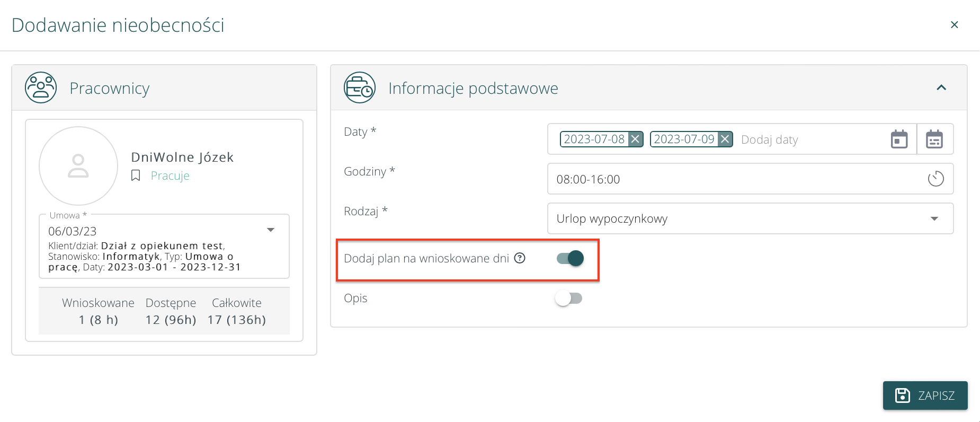
Task: Click the Informacje podstawowe briefcase icon
Action: tap(360, 87)
